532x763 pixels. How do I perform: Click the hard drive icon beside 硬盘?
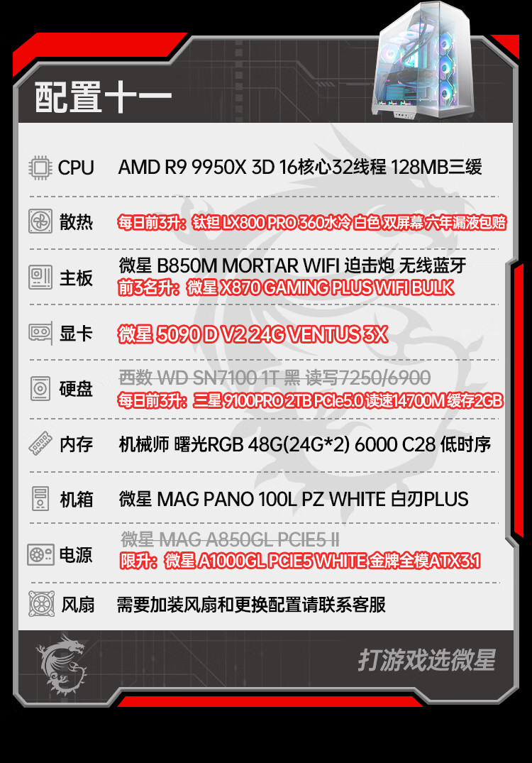click(40, 389)
